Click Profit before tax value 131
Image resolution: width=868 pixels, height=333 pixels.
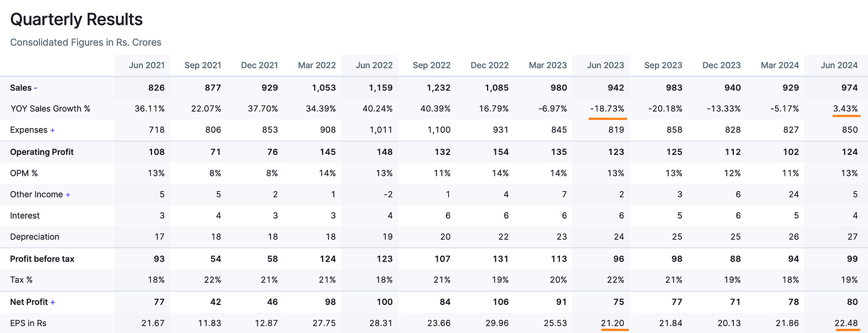point(500,259)
